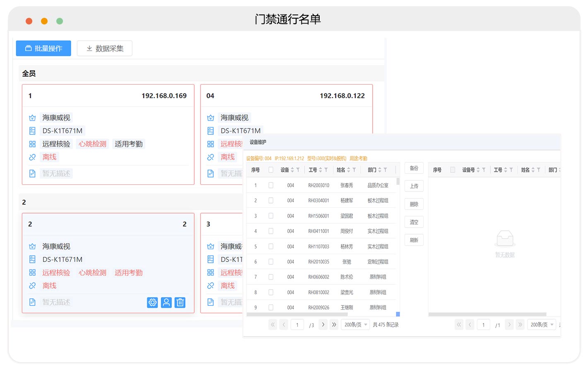Sort the employee list by 姓名 column
This screenshot has width=588, height=373.
click(349, 170)
